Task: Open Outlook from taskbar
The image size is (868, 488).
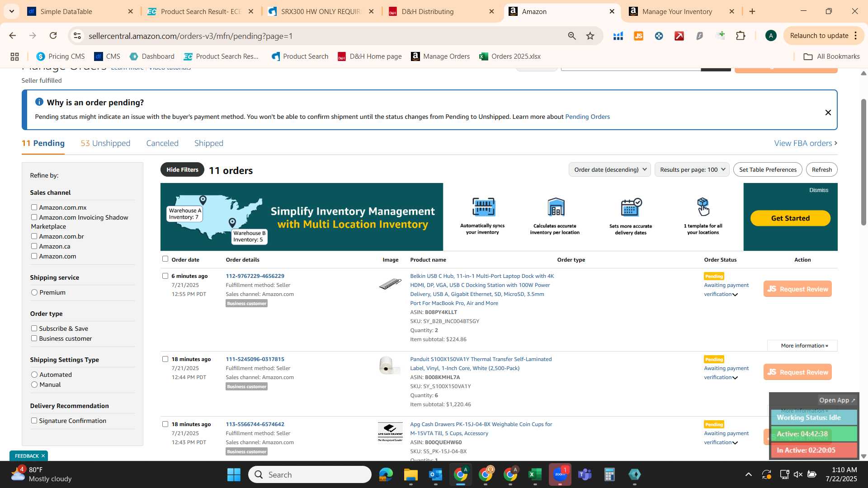Action: pyautogui.click(x=435, y=474)
